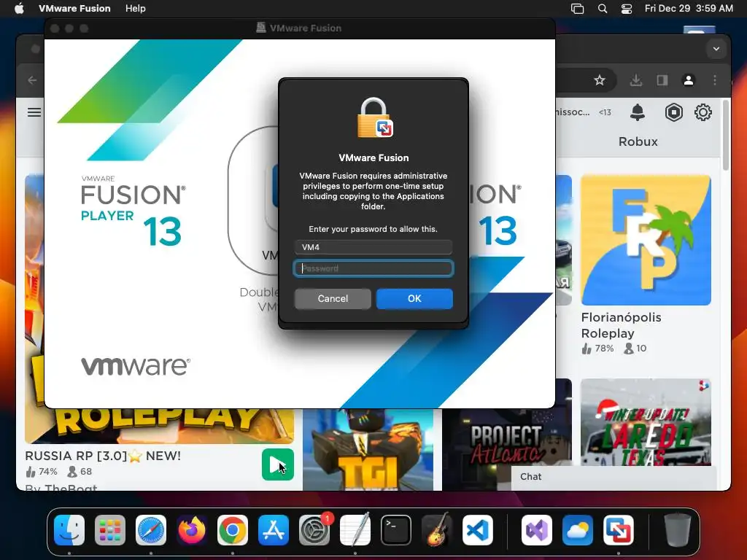Click the date and time in the menu bar
747x560 pixels.
coord(689,8)
